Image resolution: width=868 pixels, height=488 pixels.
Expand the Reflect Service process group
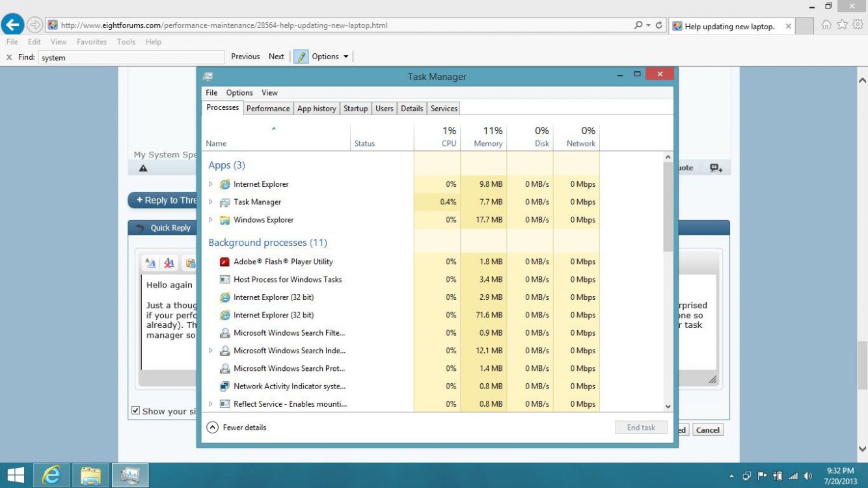pos(211,404)
